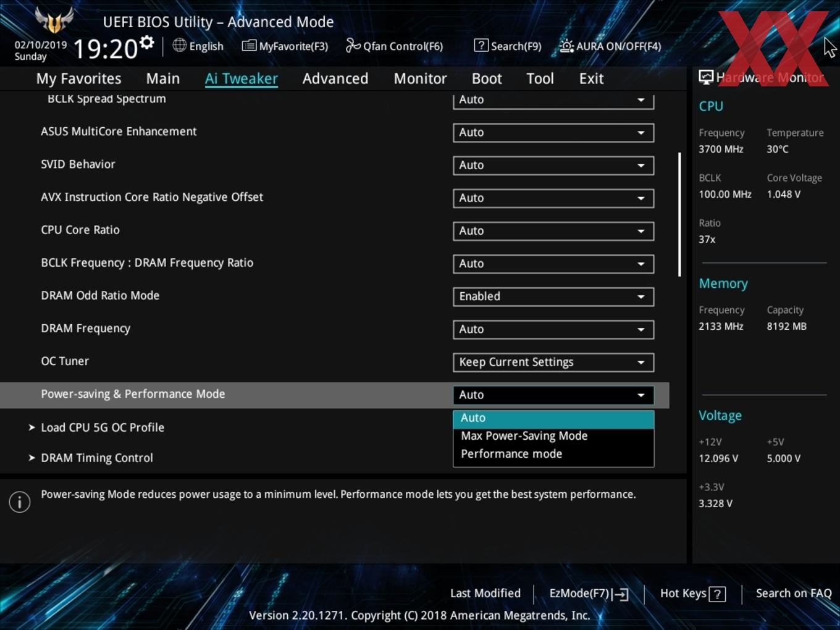The height and width of the screenshot is (630, 840).
Task: Expand DRAM Timing Control submenu
Action: 91,458
